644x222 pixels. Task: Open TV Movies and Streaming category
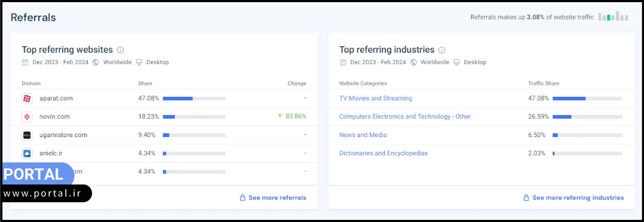coord(376,98)
